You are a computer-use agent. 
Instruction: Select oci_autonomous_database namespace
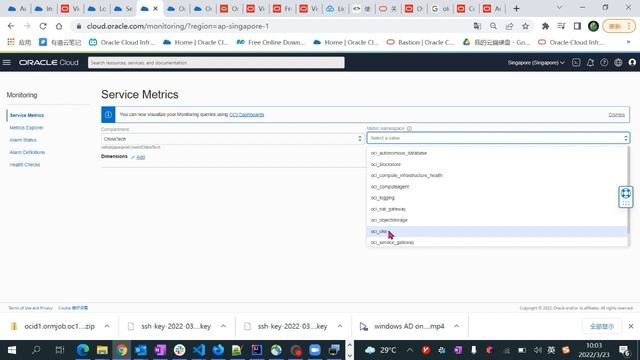coord(497,153)
